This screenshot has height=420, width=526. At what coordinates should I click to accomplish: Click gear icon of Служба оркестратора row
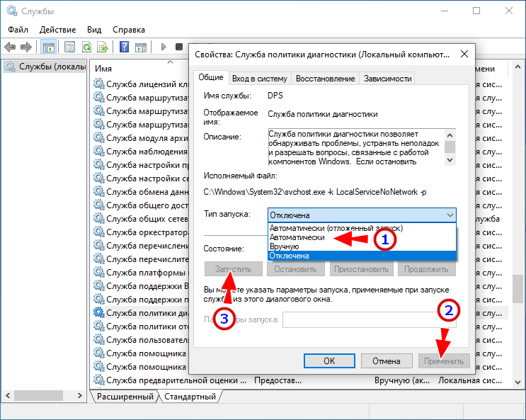(x=98, y=232)
